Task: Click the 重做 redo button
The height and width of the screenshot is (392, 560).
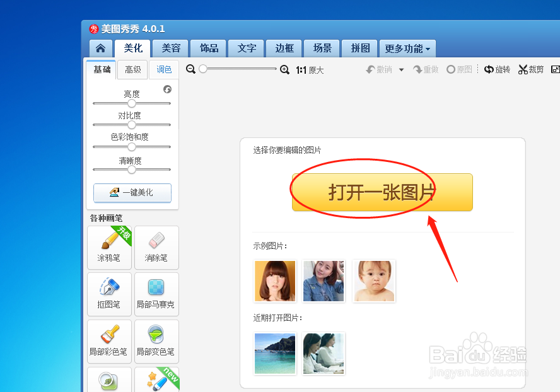Action: (x=426, y=69)
